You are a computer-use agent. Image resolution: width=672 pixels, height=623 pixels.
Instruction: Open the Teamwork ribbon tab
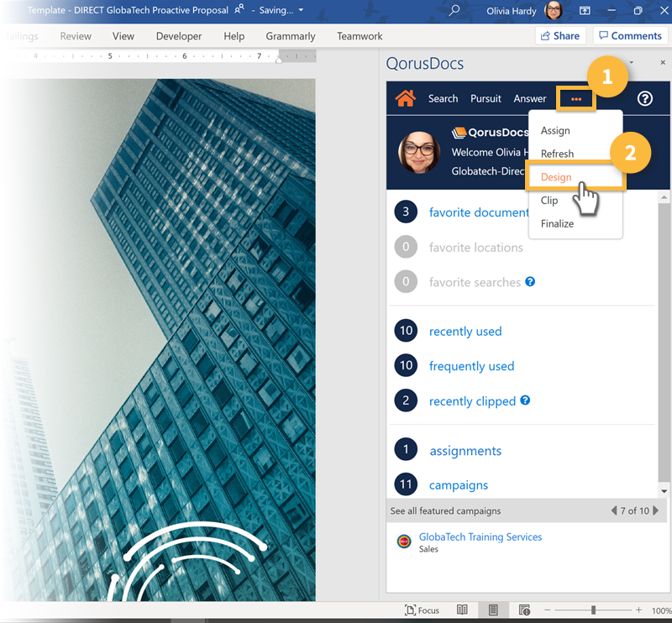point(360,36)
